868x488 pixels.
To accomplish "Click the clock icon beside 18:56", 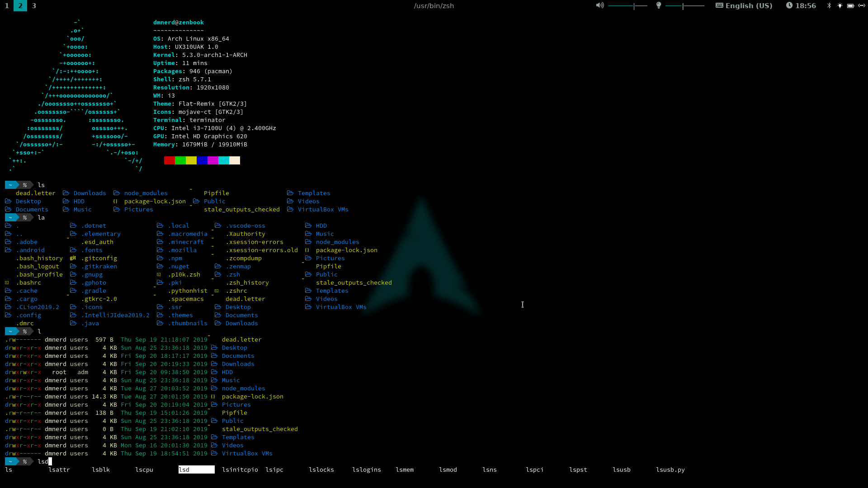I will point(789,5).
